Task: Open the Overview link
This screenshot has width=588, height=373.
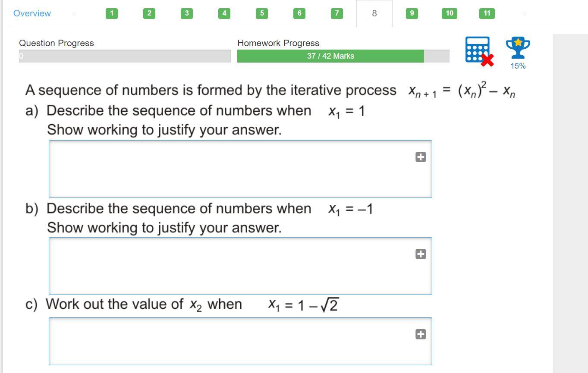Action: point(32,13)
